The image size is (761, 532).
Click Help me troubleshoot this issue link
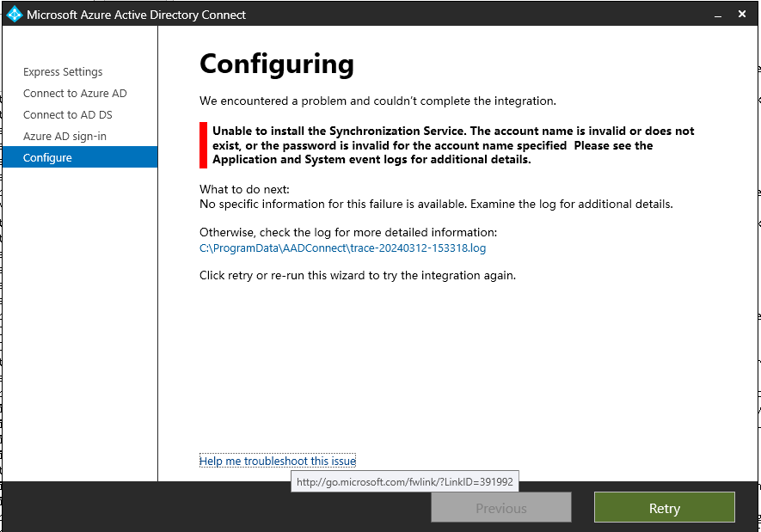click(x=278, y=461)
